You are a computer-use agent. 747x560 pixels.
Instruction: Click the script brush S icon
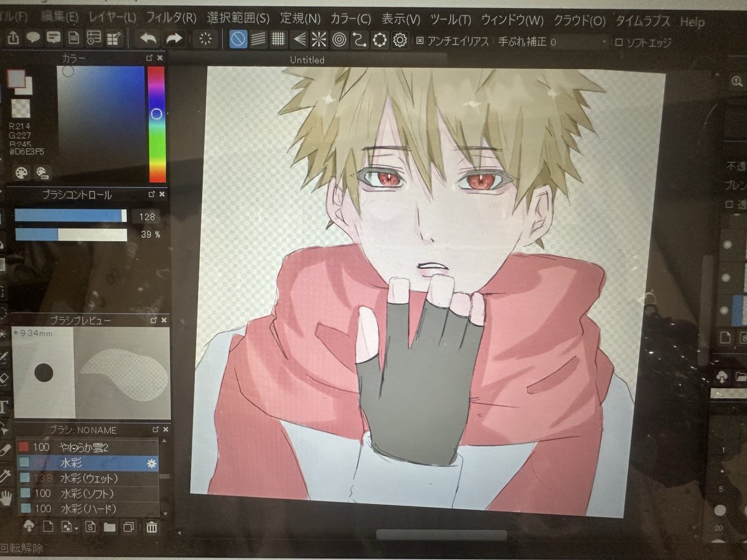click(90, 528)
